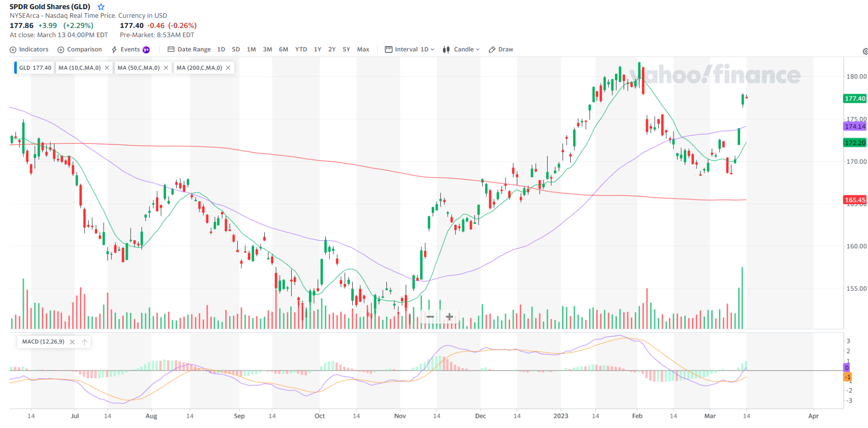Expand the Candle chart type dropdown
Image resolution: width=868 pixels, height=428 pixels.
(461, 49)
